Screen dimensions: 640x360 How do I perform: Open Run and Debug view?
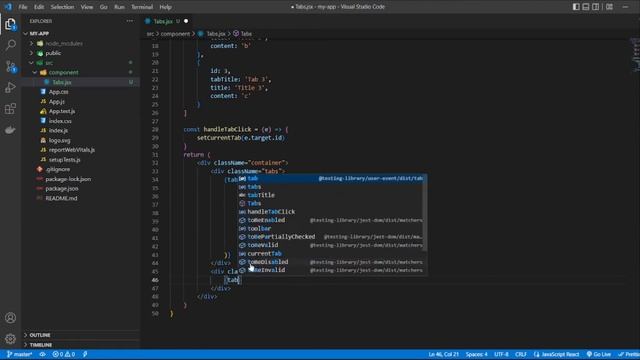click(11, 87)
